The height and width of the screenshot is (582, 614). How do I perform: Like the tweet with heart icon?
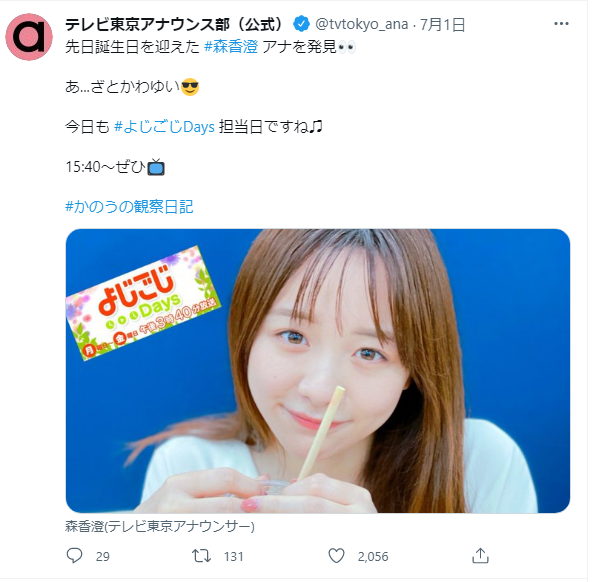[336, 556]
